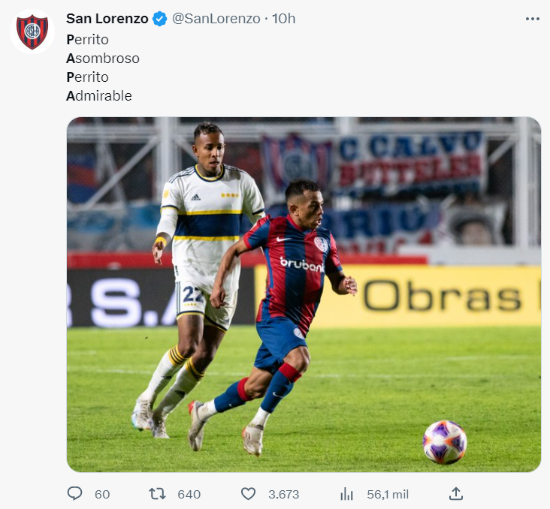Click the blue verified badge
This screenshot has width=550, height=509.
[x=160, y=19]
